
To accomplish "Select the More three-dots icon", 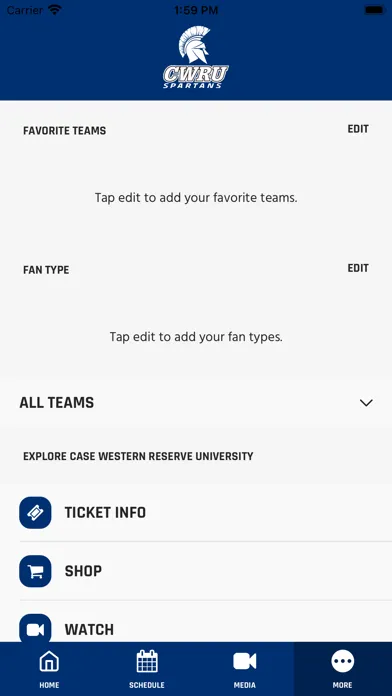I will 343,661.
